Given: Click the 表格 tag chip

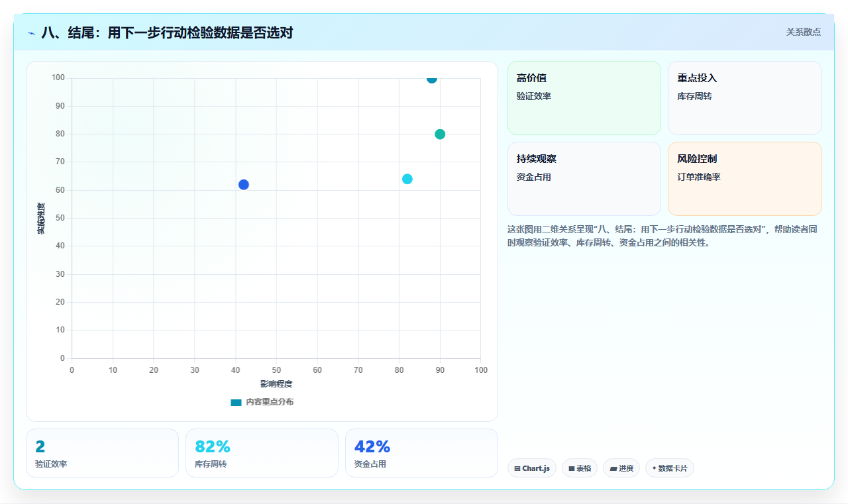Looking at the screenshot, I should [x=580, y=468].
